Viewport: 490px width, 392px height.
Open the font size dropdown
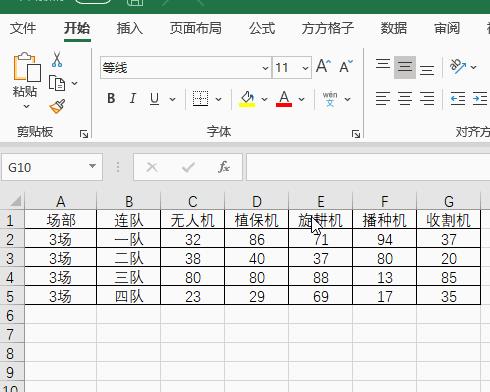click(x=305, y=68)
